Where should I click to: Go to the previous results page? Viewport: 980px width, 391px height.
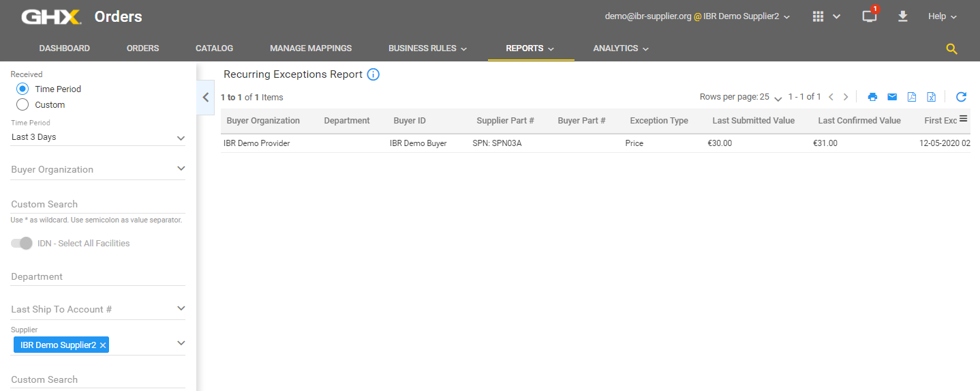tap(831, 97)
